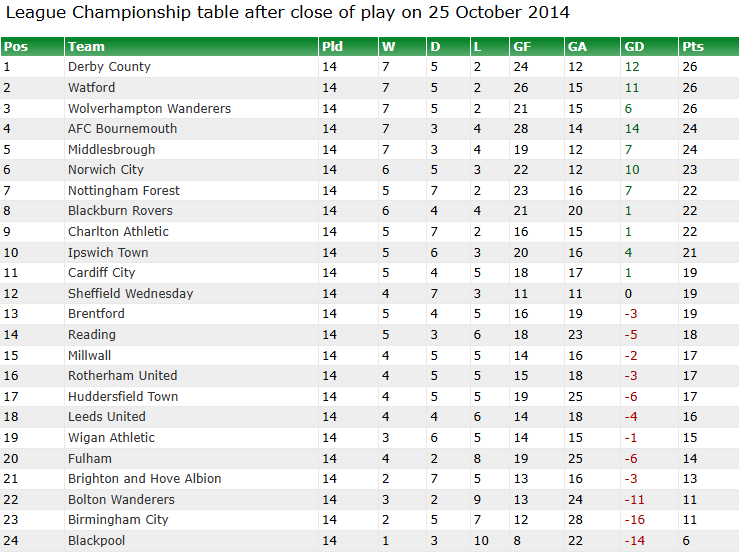This screenshot has width=739, height=553.
Task: Click the Pos column header
Action: pos(15,47)
